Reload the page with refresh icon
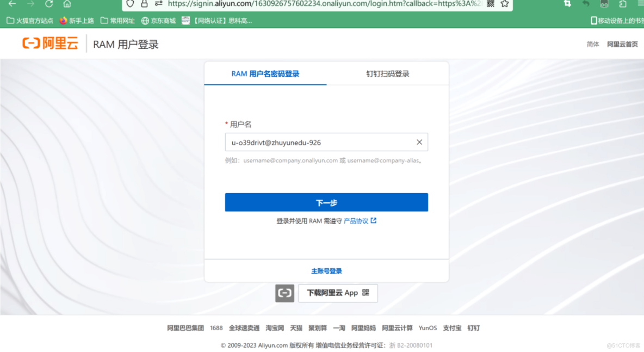 49,4
